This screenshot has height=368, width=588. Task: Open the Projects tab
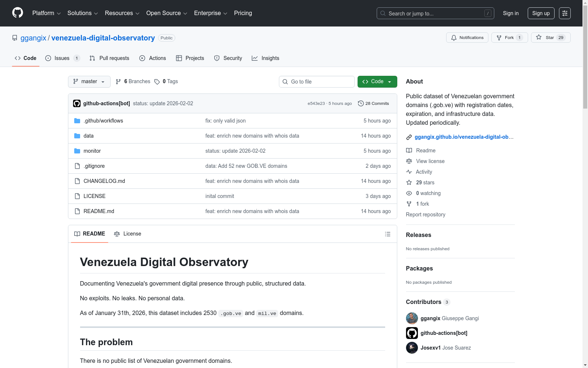click(x=190, y=58)
